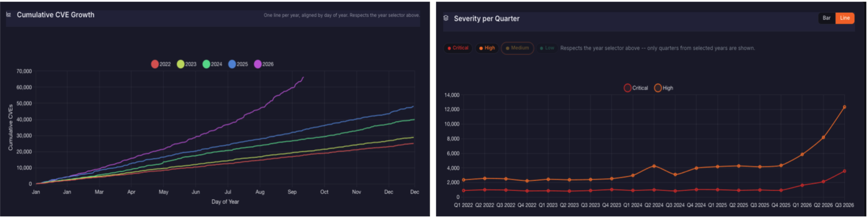This screenshot has width=868, height=218.
Task: Toggle the Low severity filter chip
Action: pos(547,48)
